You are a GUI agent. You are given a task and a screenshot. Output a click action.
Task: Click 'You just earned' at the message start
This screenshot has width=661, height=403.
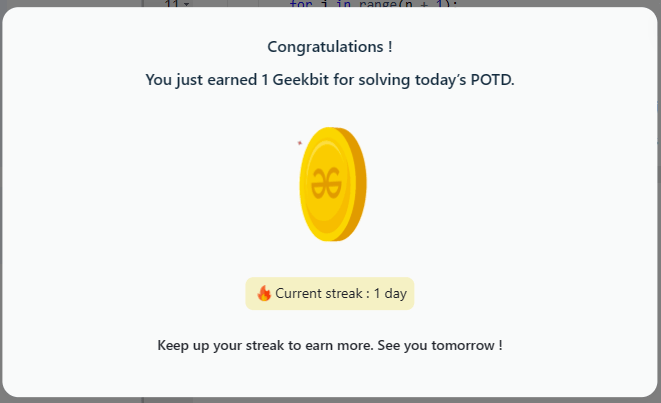[x=197, y=80]
